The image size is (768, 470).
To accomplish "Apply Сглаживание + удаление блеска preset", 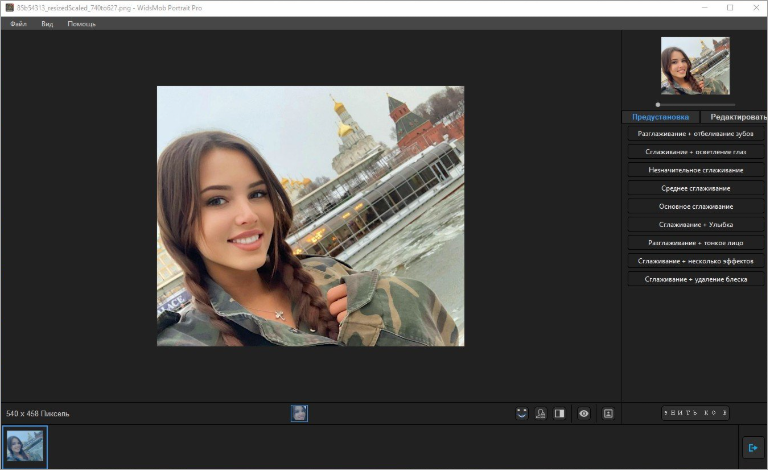I will pos(696,279).
